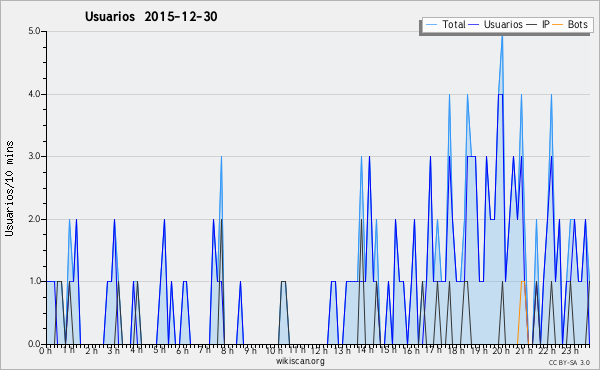Click the wikiscan.org label below the chart
Viewport: 600px width, 370px height.
[300, 361]
